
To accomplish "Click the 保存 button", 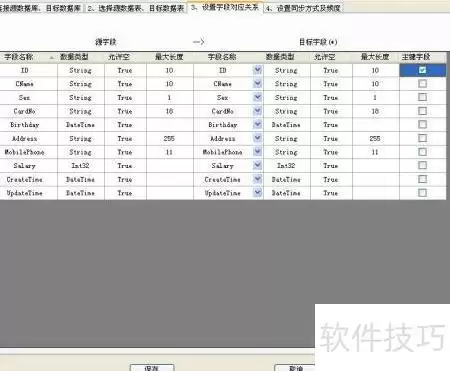I will 152,367.
